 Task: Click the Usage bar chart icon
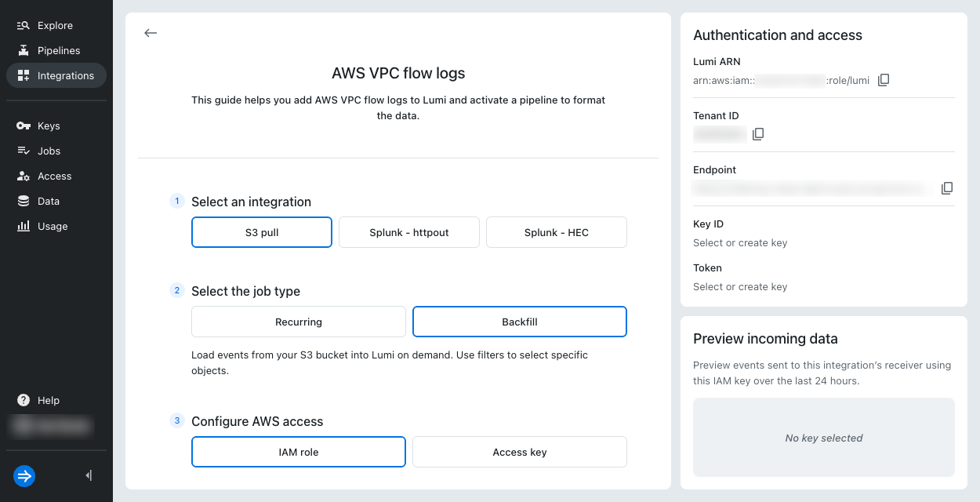24,226
